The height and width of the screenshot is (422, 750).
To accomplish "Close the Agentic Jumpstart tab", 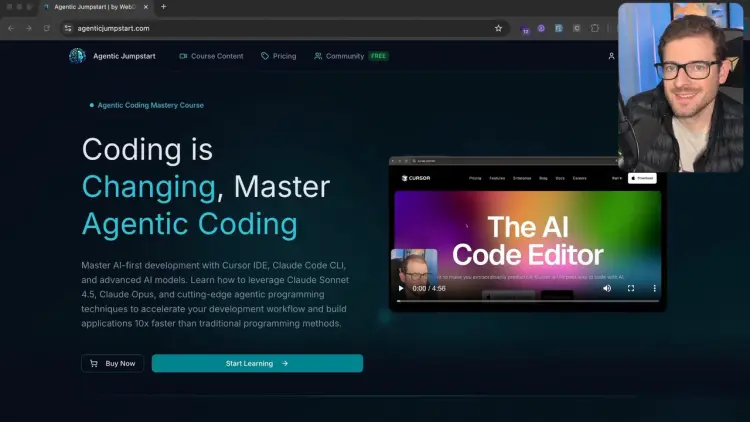I will coord(146,7).
